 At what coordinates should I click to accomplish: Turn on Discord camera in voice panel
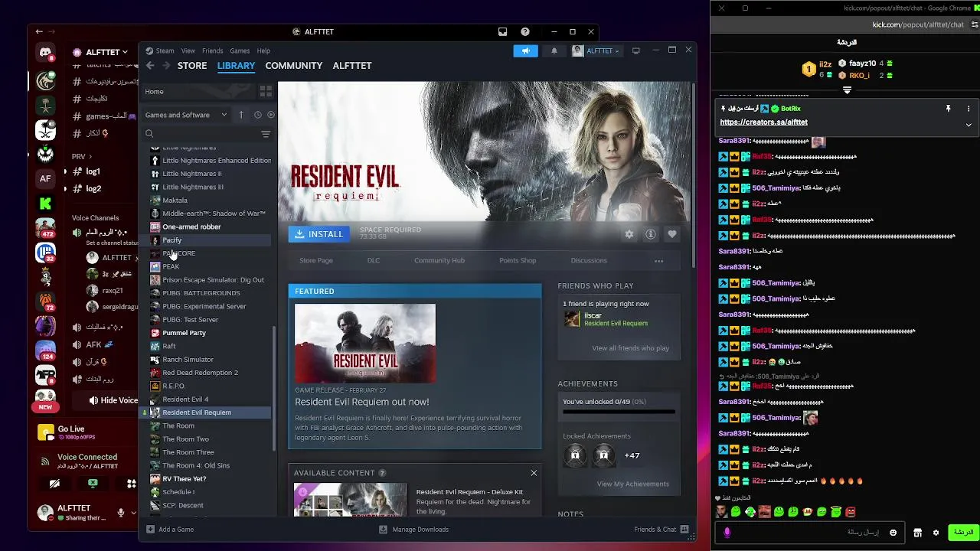(54, 484)
